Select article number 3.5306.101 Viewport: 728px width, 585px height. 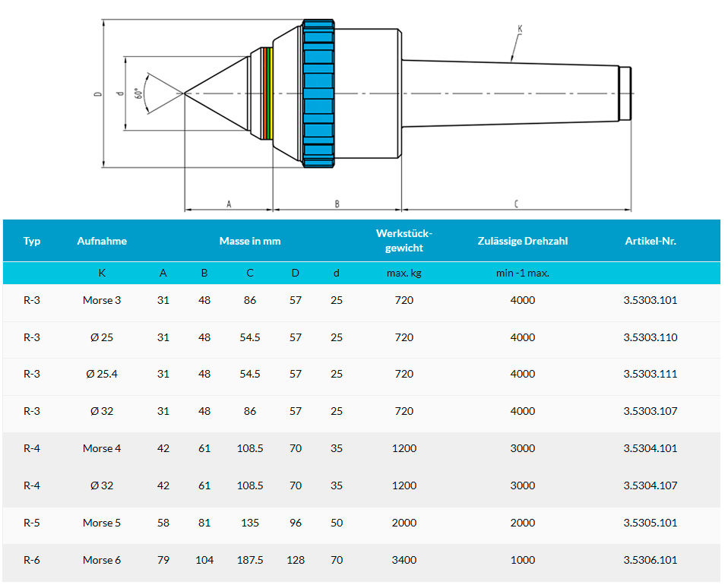(650, 560)
